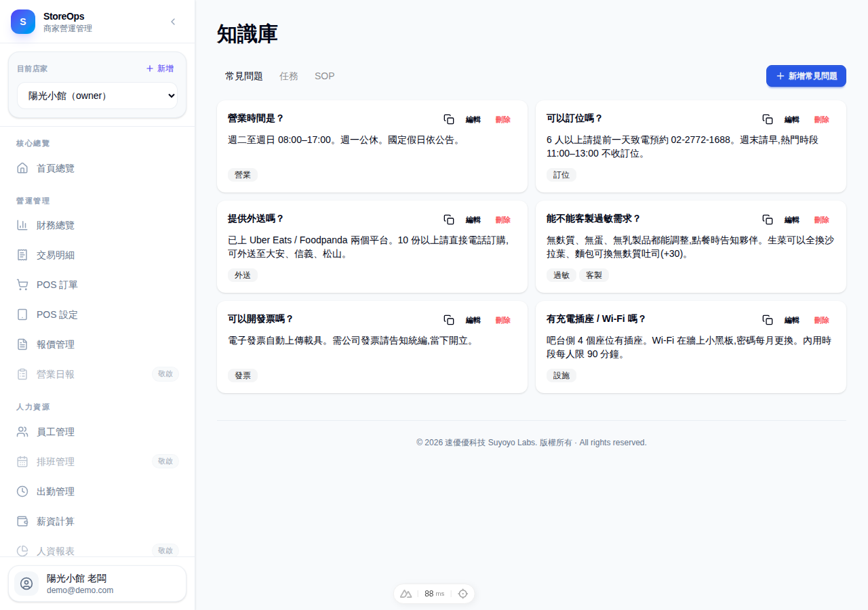The image size is (868, 610).
Task: Add a new store with 新增
Action: click(160, 68)
